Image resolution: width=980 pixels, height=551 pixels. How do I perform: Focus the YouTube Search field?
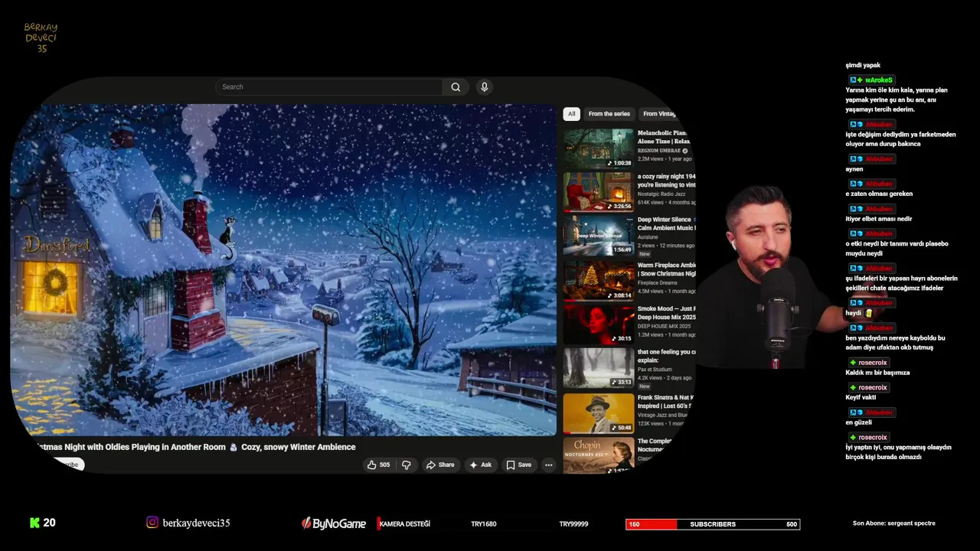tap(328, 87)
